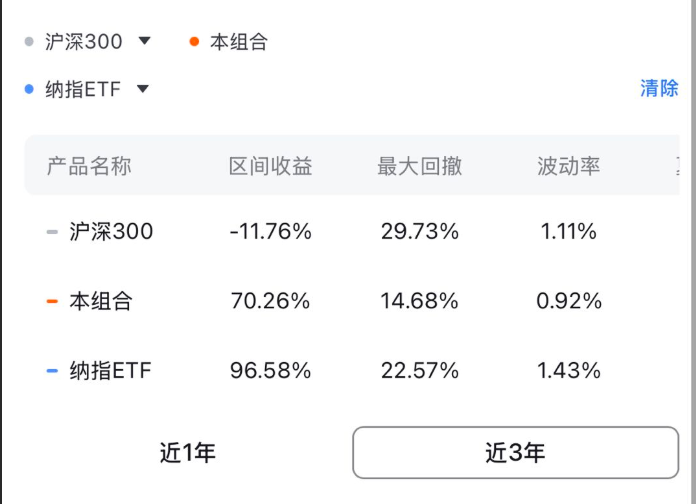696x504 pixels.
Task: Expand the 纳指ETF comparison dropdown arrow
Action: tap(143, 89)
